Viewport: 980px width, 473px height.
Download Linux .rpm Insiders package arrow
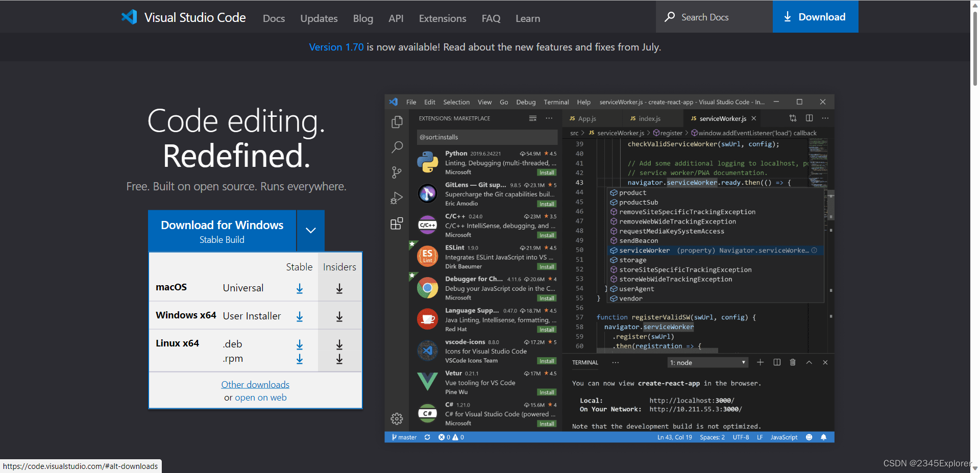click(339, 359)
